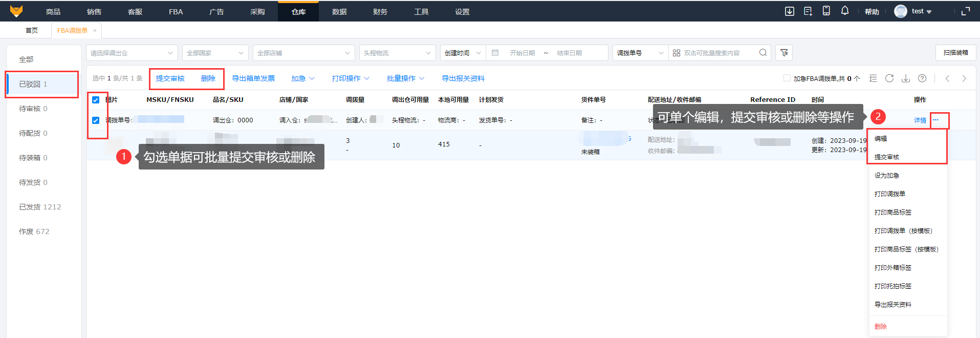
Task: Open the 财务 top menu
Action: pos(380,11)
